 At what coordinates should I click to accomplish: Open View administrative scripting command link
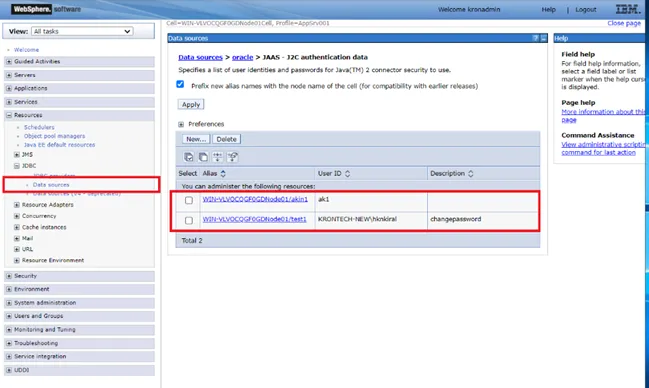(603, 148)
